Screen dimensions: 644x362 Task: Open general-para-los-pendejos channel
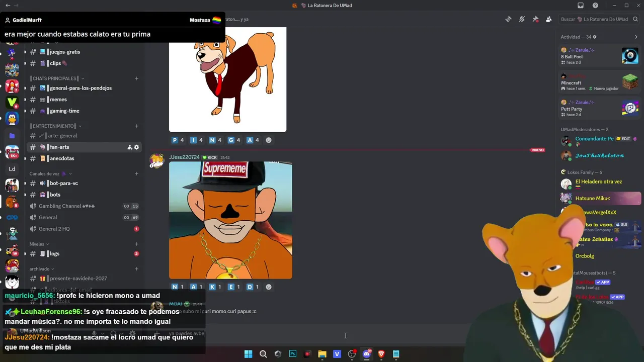click(85, 88)
